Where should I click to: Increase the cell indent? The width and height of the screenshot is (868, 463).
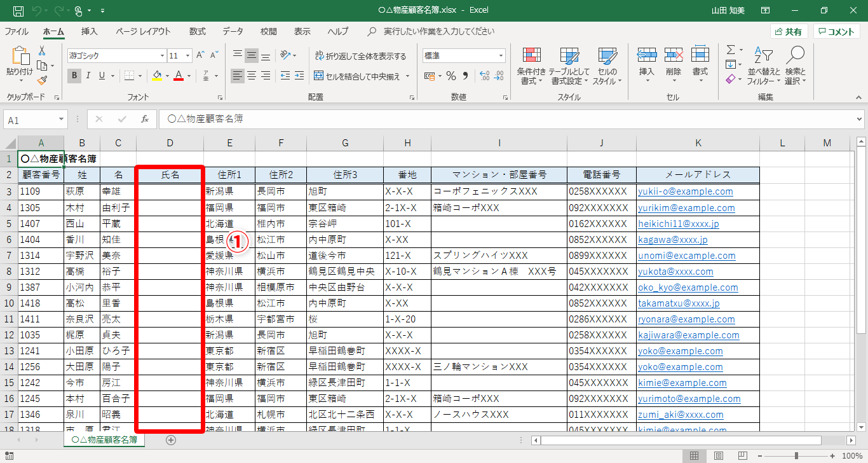click(x=298, y=76)
